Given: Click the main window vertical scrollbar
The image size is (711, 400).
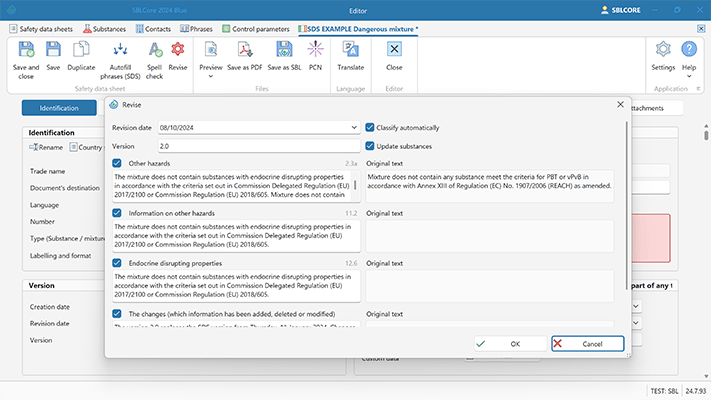Looking at the screenshot, I should click(706, 135).
